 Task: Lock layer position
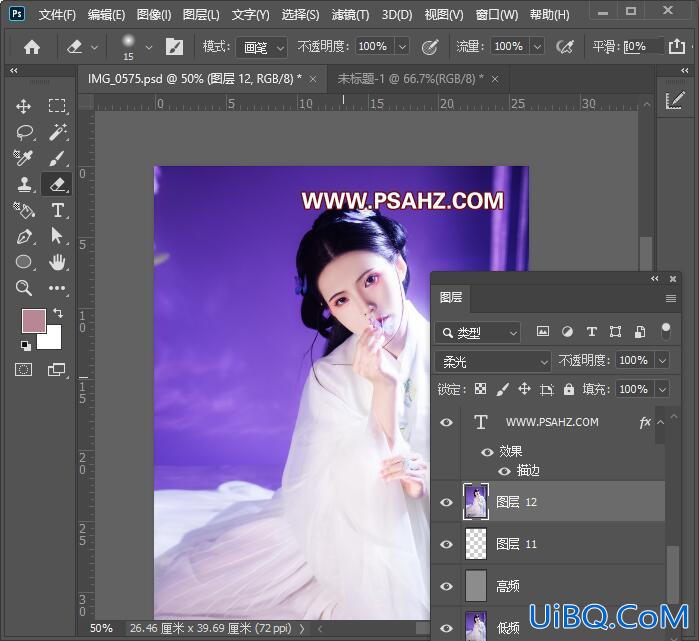tap(524, 389)
